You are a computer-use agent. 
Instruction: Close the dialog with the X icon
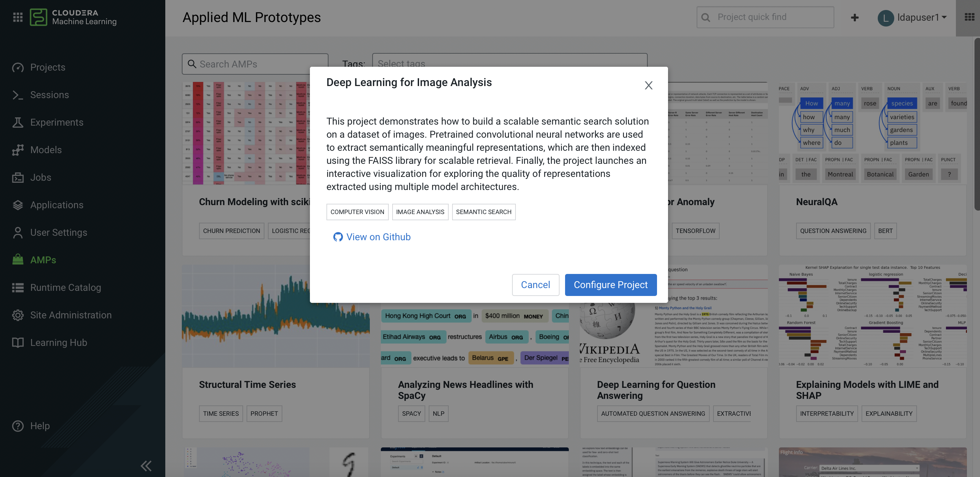[x=648, y=85]
